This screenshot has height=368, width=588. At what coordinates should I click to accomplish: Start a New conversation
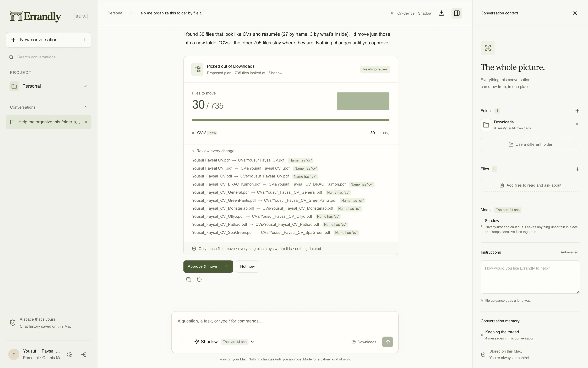point(48,40)
